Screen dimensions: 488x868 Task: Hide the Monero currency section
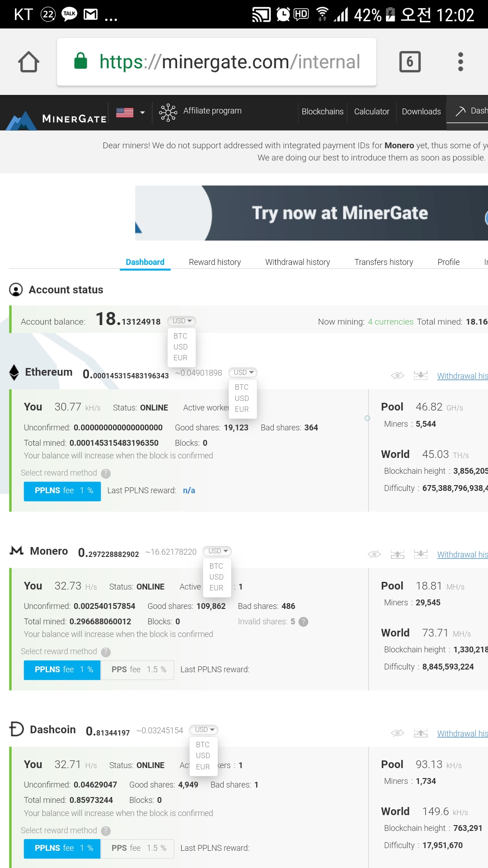[374, 554]
